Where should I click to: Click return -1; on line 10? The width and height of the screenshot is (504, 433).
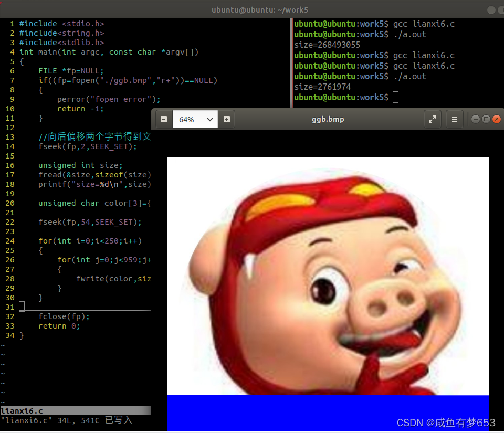81,109
